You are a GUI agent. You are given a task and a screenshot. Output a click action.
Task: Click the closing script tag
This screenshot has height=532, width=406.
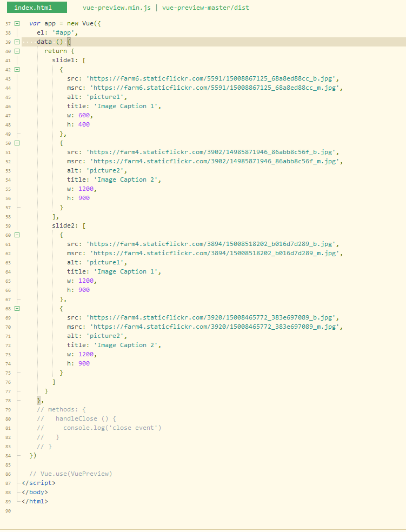coord(38,483)
